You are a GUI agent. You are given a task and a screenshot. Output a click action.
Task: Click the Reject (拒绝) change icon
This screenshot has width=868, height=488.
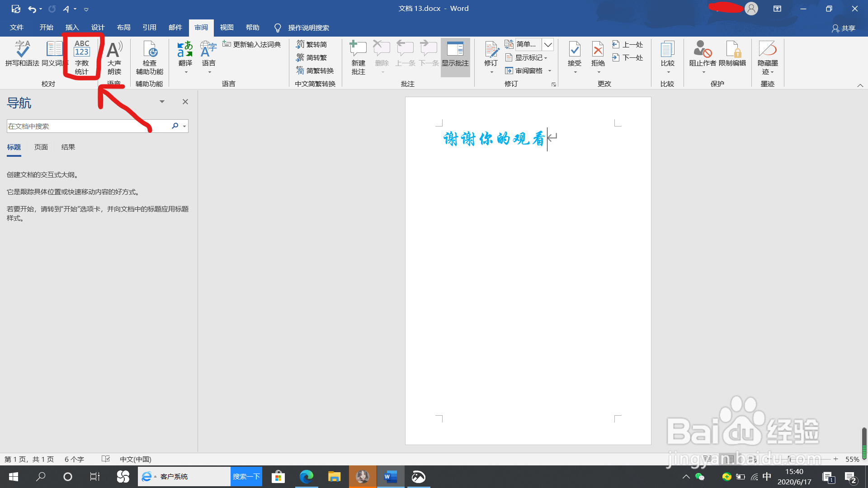point(598,53)
